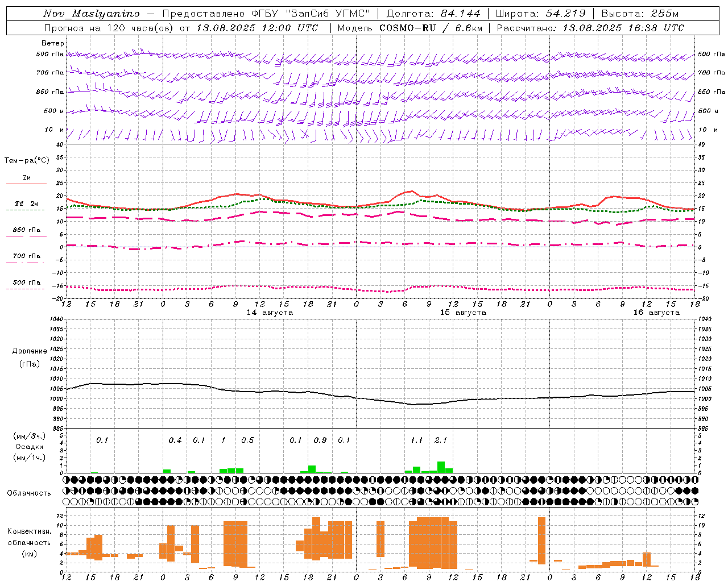Click the latitude value Широта: 54.219

click(x=540, y=14)
